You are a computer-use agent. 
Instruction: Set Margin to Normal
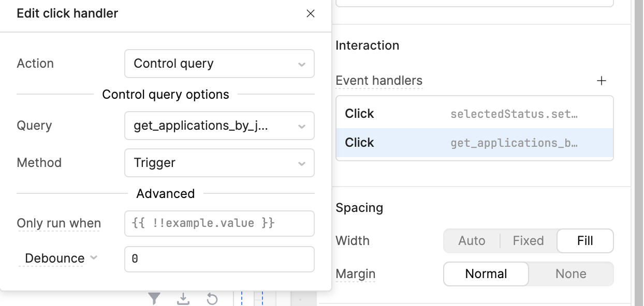coord(486,274)
